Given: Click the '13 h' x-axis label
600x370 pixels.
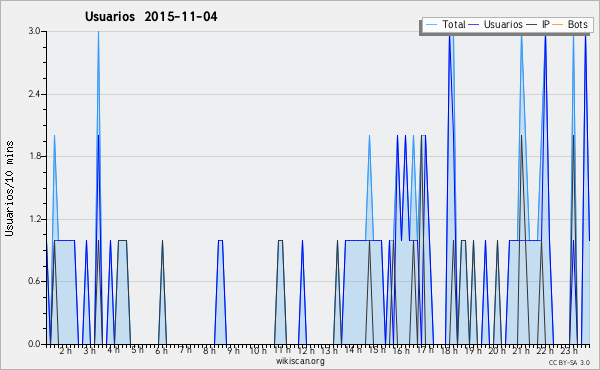Looking at the screenshot, I should [x=329, y=351].
